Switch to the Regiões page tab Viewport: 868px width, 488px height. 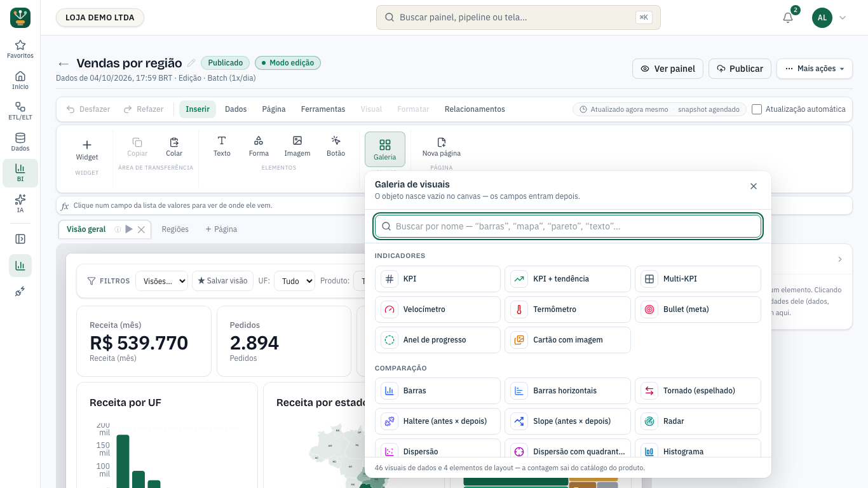(175, 229)
